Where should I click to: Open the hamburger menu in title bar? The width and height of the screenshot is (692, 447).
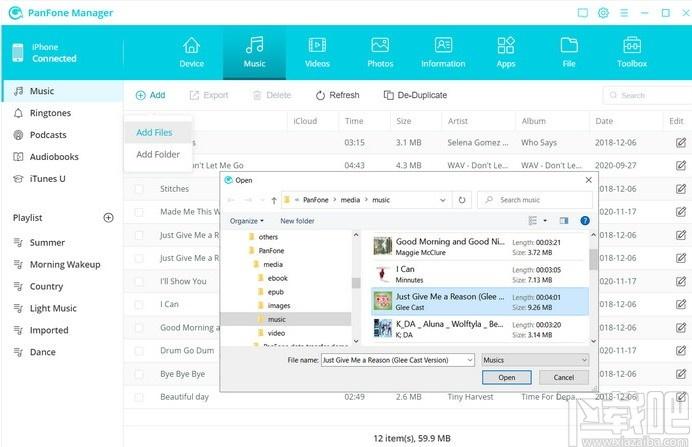coord(624,13)
